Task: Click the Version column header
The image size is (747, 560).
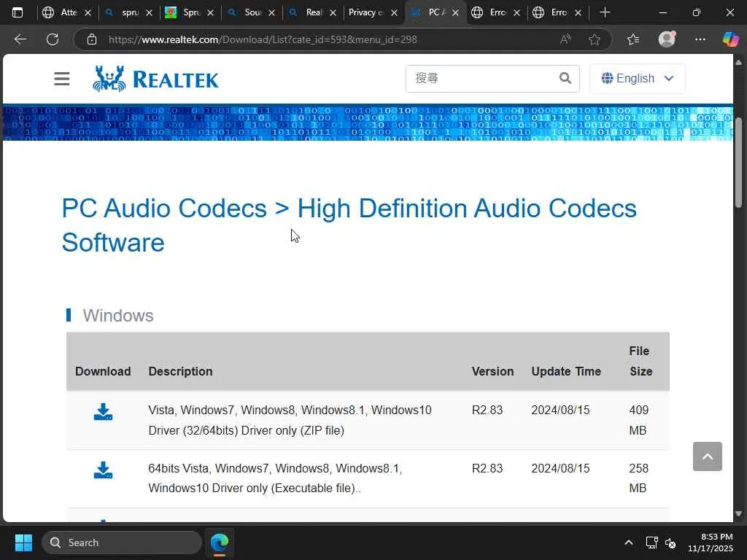Action: coord(492,371)
